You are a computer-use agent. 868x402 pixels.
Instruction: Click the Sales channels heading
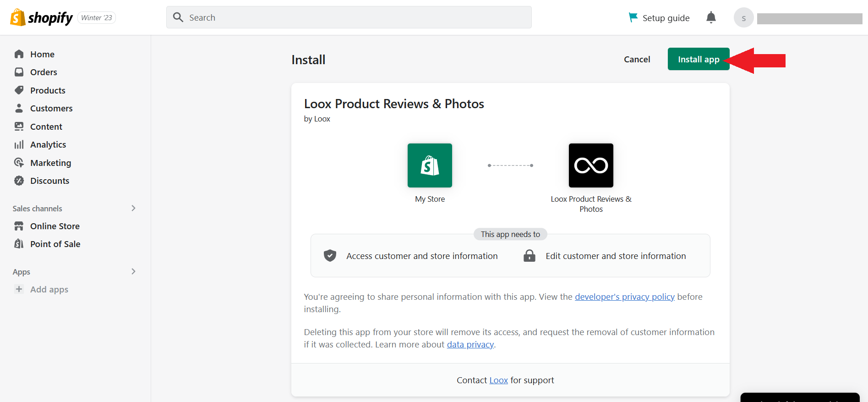pos(37,209)
